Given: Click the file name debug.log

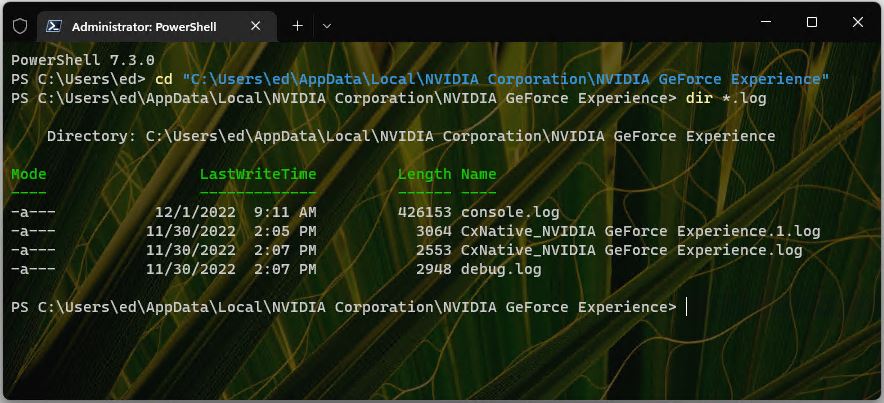Looking at the screenshot, I should pyautogui.click(x=501, y=269).
